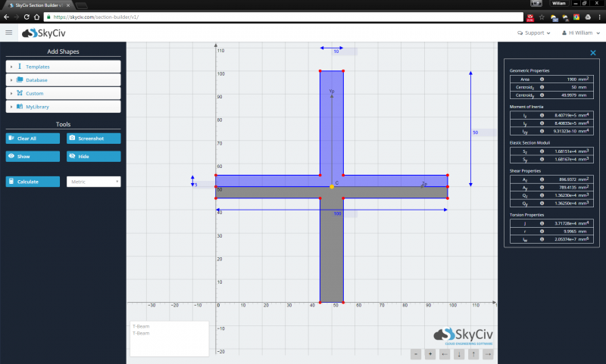Show info for Centroid z property
606x364 pixels.
[542, 87]
